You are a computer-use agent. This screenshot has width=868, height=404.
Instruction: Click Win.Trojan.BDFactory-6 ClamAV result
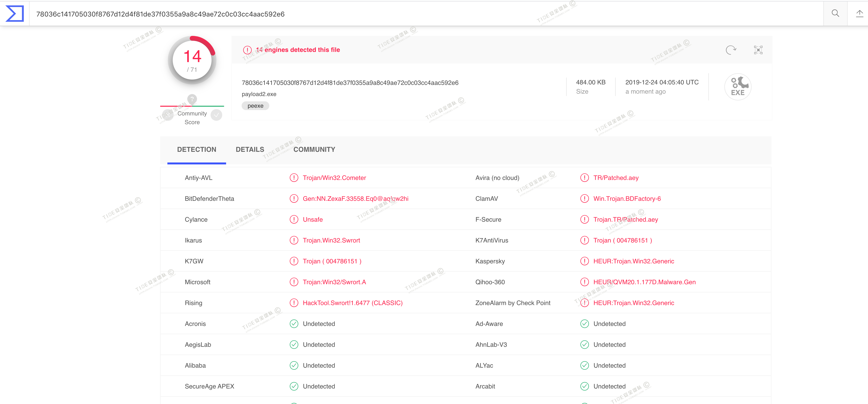click(x=627, y=198)
